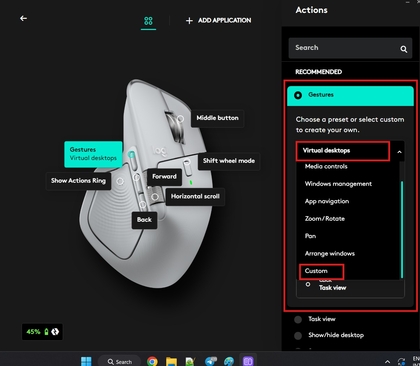
Task: Select Task view radio in actions list
Action: (x=298, y=319)
